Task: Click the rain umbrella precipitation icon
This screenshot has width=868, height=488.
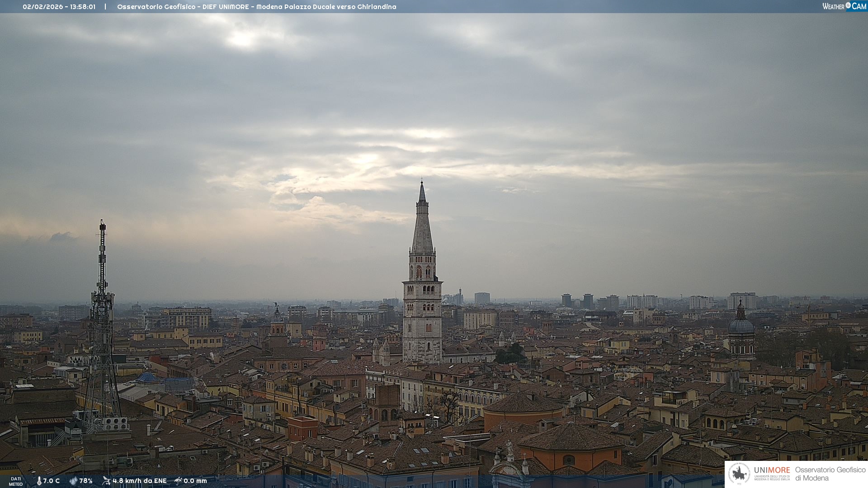Action: (178, 481)
